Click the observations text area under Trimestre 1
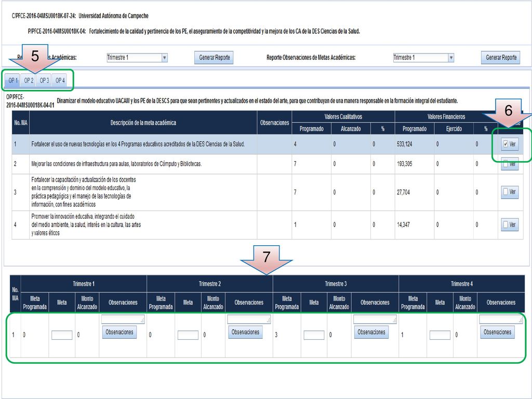The width and height of the screenshot is (532, 399). pos(123,320)
